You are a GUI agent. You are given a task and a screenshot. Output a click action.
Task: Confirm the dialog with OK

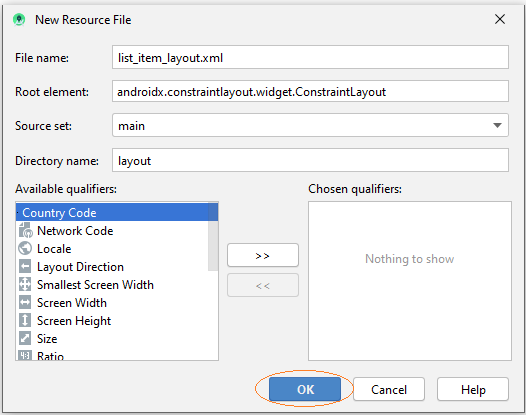(x=305, y=389)
